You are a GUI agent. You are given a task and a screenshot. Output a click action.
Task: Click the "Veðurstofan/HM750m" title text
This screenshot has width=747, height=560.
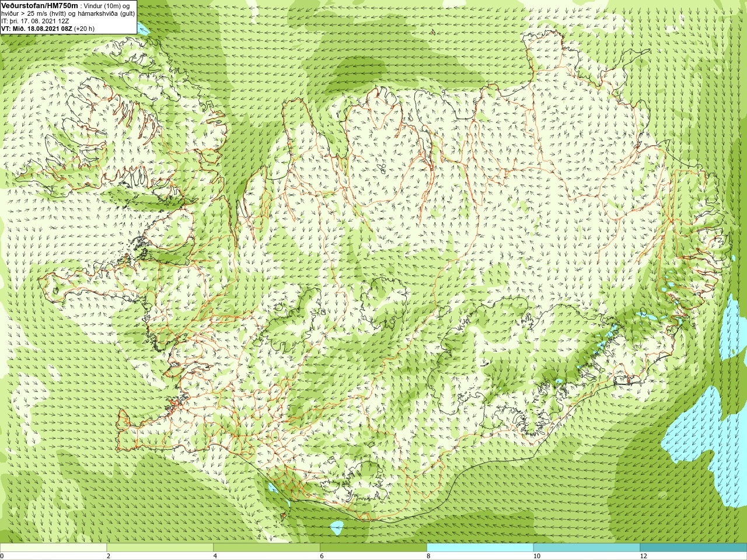pos(40,5)
